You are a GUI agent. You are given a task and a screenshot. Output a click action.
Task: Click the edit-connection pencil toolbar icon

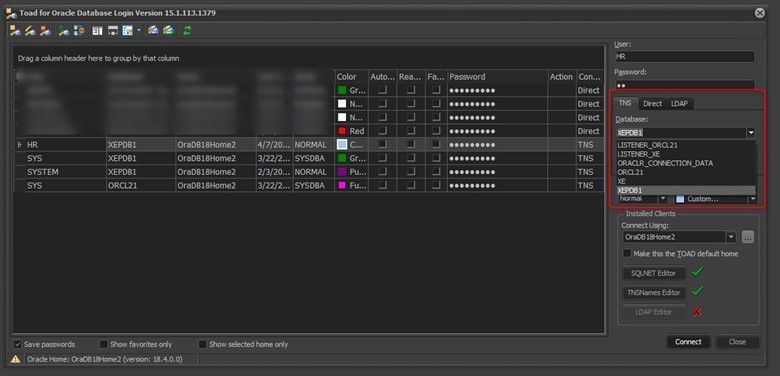[x=30, y=31]
